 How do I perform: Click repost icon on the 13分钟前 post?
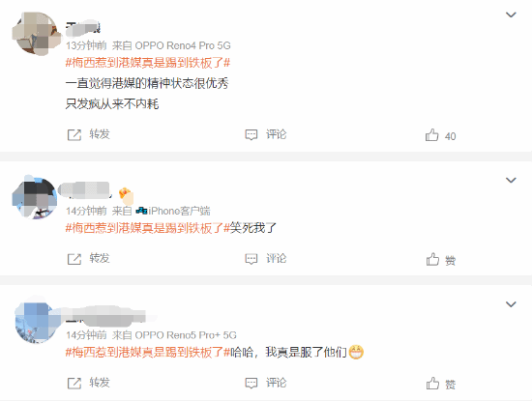(x=74, y=135)
